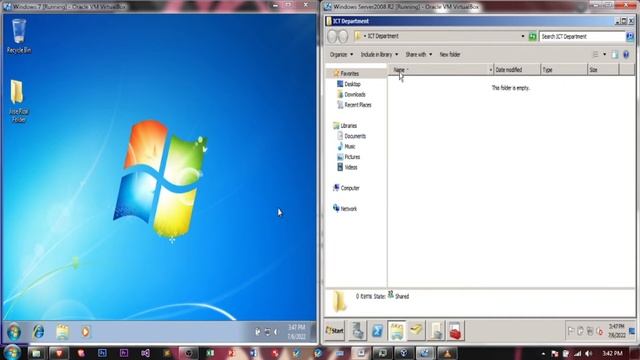Screen dimensions: 640x360
Task: Sort by Date modified column
Action: [517, 70]
